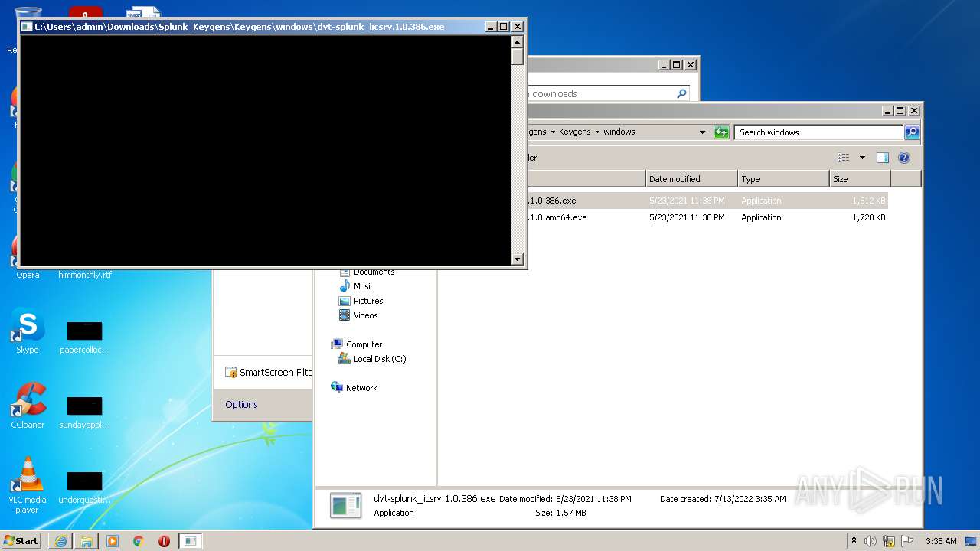The height and width of the screenshot is (551, 980).
Task: Click the Search windows input field
Action: point(818,132)
